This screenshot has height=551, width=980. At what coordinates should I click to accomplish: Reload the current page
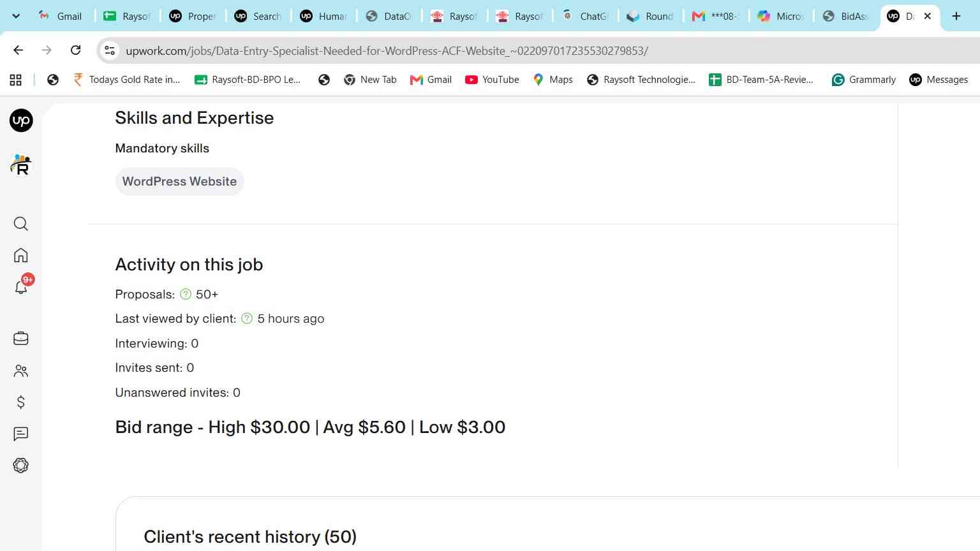75,50
